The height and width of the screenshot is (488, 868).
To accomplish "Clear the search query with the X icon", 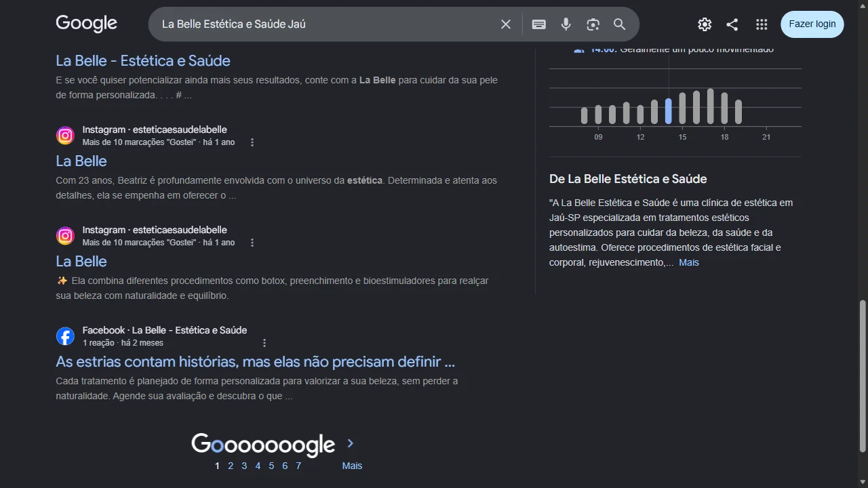I will click(x=506, y=24).
